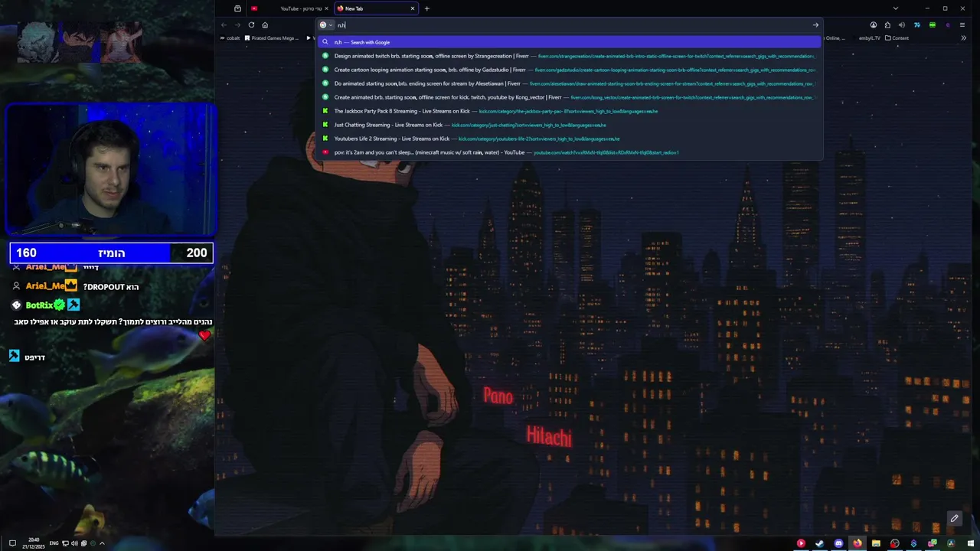
Task: Open Youtubers Life 2 Kick suggestion
Action: pos(570,139)
